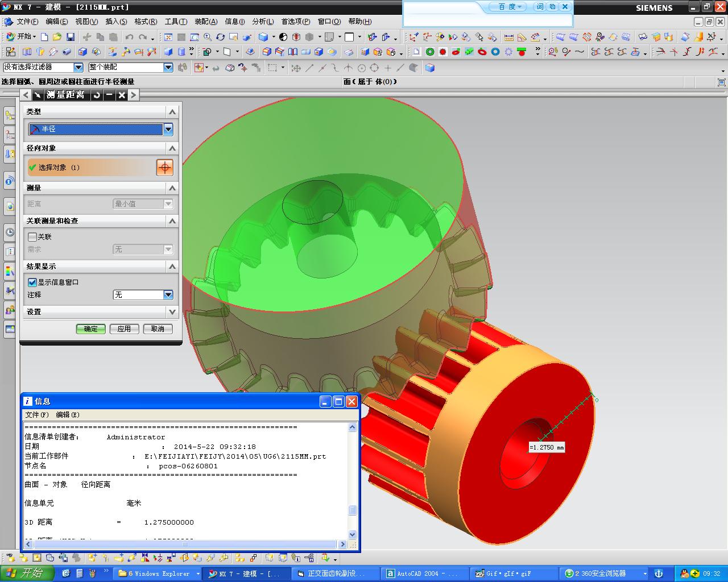Click the horizontal scrollbar in 信息 window
This screenshot has height=582, width=728.
click(x=185, y=544)
